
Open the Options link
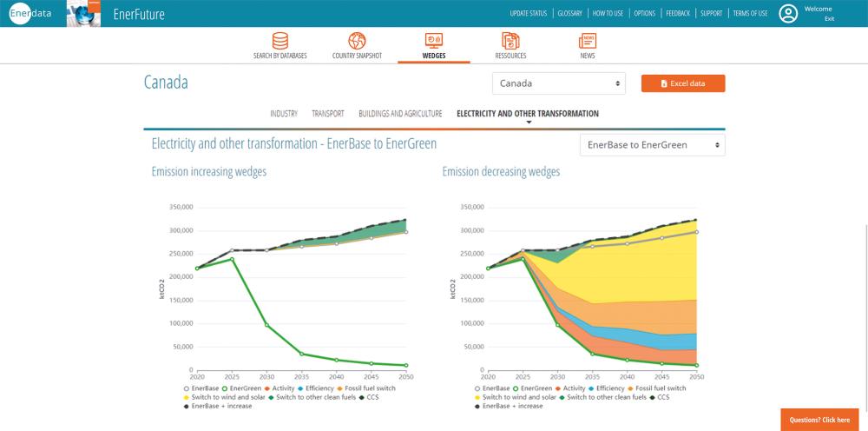(x=645, y=13)
